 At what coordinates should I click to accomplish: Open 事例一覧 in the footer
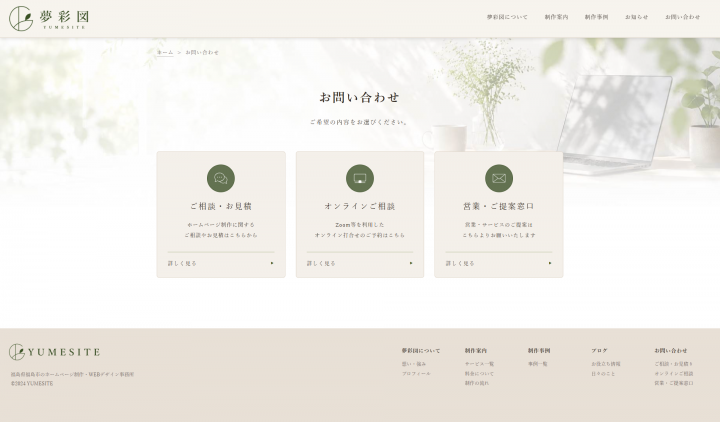click(x=538, y=364)
